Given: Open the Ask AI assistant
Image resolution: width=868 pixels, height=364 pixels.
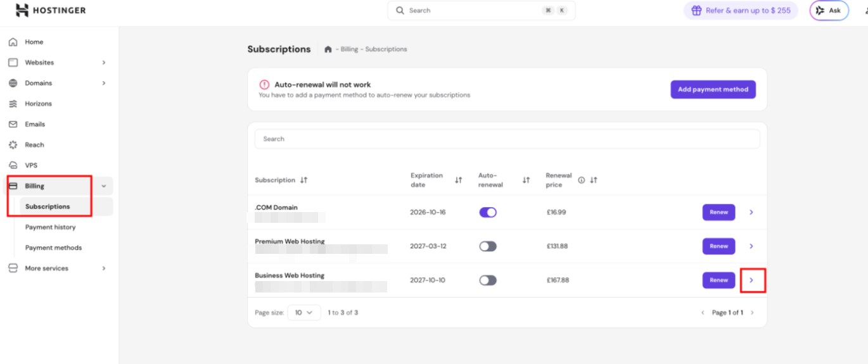Looking at the screenshot, I should click(x=829, y=11).
